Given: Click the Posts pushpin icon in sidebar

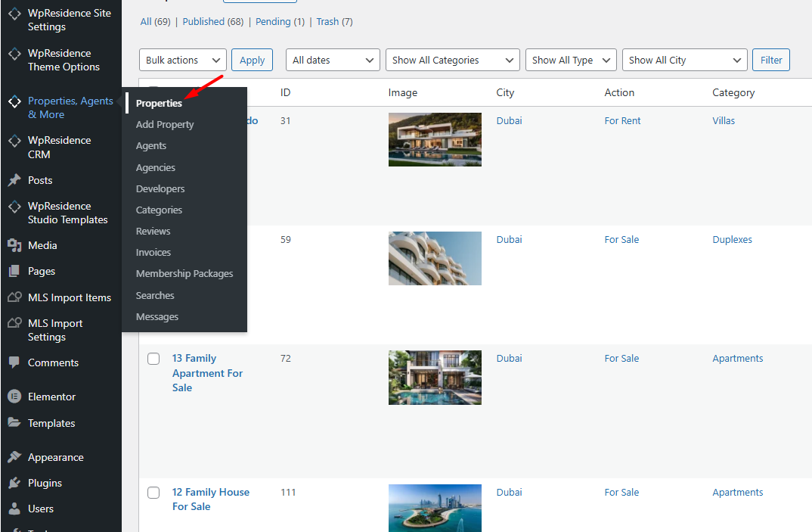Looking at the screenshot, I should [x=14, y=180].
